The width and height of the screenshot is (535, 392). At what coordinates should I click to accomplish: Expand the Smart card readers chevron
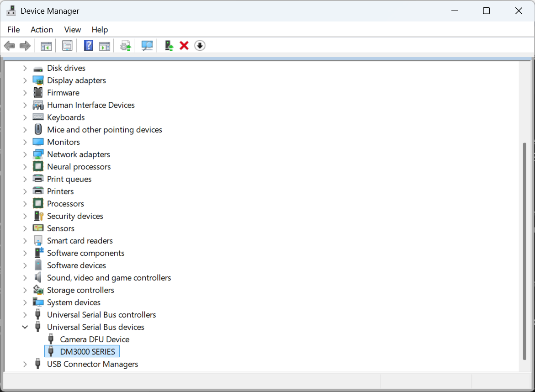point(25,241)
